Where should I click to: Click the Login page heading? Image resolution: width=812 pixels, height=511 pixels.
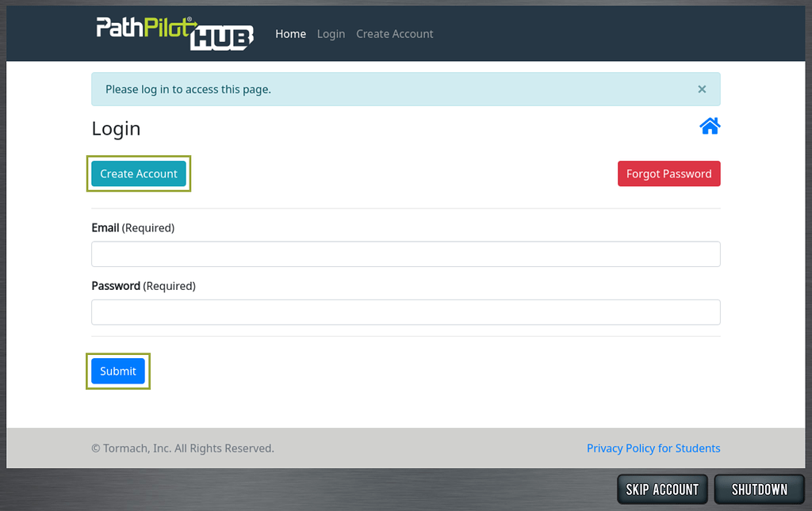(x=116, y=128)
